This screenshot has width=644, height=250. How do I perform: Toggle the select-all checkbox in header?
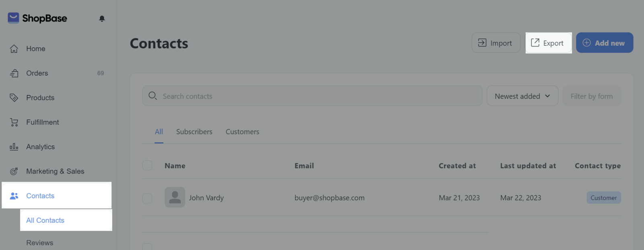147,166
